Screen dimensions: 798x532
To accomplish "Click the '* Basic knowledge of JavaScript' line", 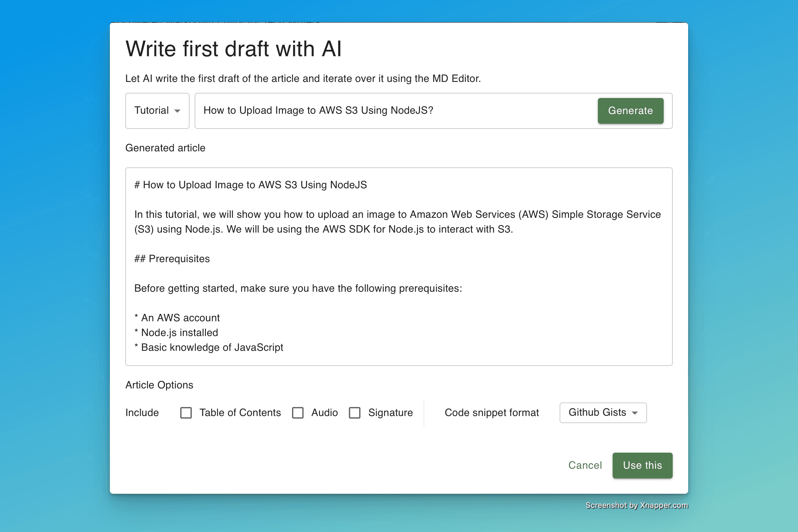I will click(209, 347).
